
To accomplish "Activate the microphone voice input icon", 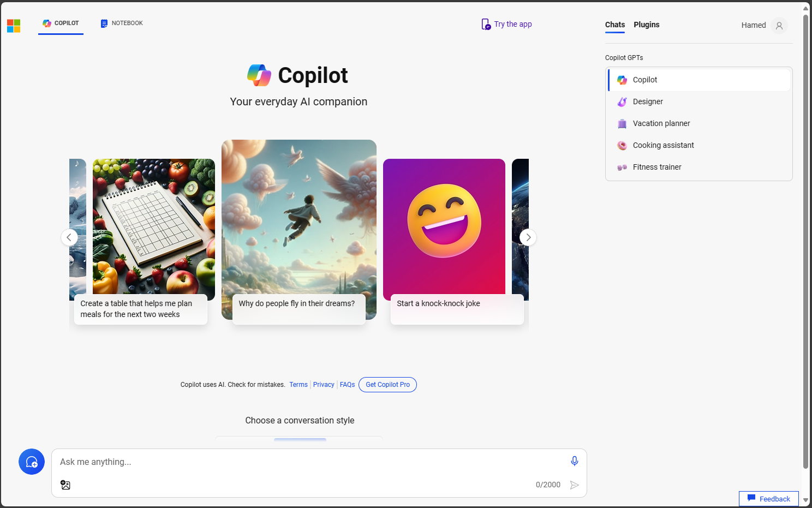I will point(575,461).
